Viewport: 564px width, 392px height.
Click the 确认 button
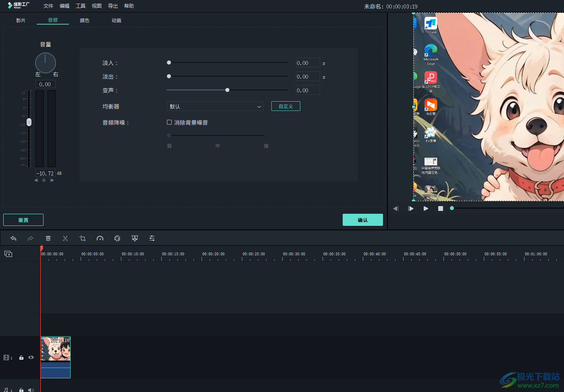click(363, 220)
